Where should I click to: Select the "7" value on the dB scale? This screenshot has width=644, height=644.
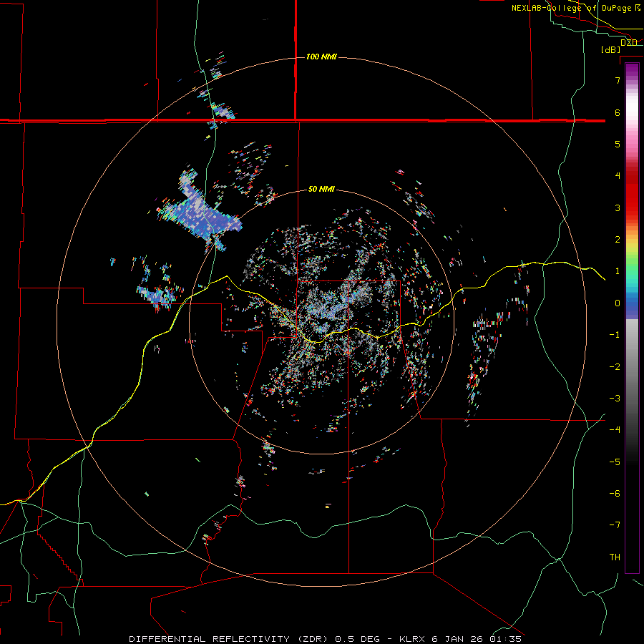(618, 80)
